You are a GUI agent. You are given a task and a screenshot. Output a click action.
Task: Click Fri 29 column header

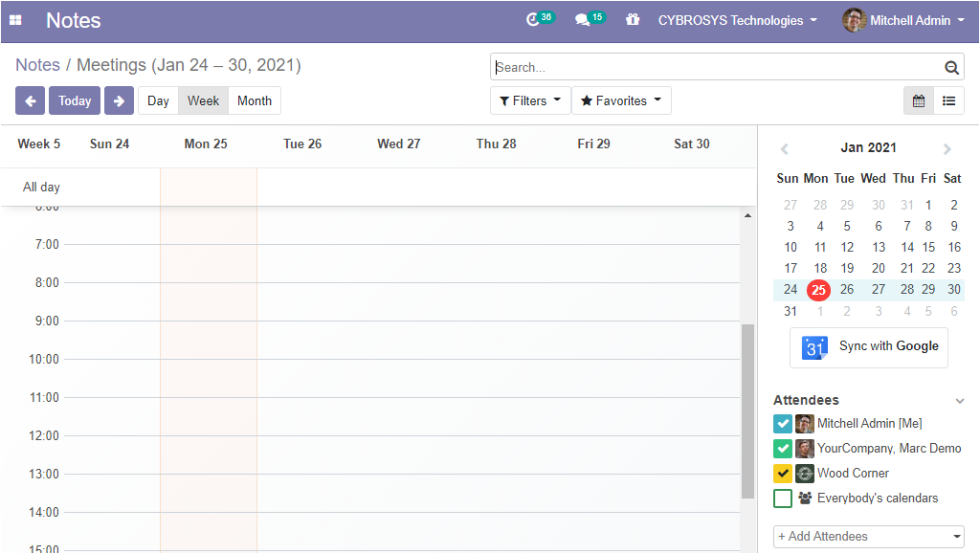tap(593, 144)
